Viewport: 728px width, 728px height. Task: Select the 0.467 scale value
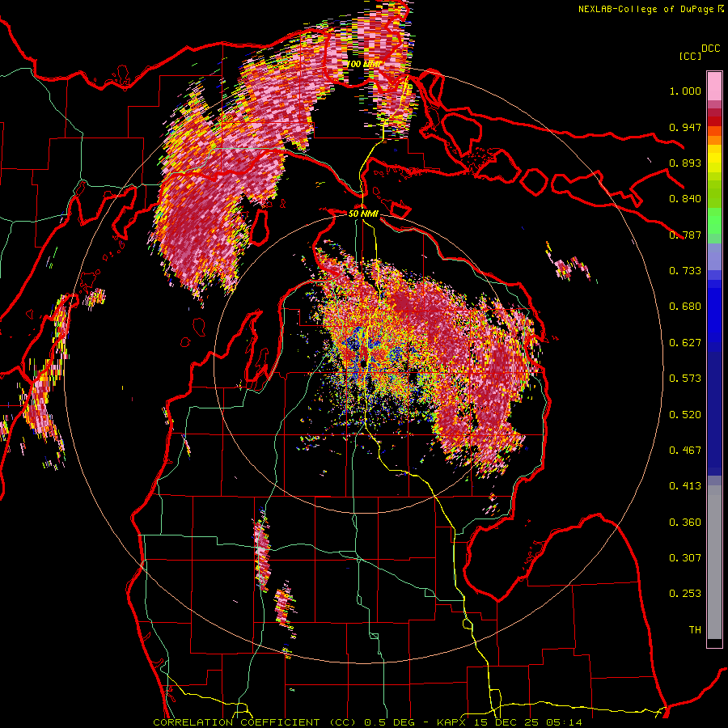(685, 451)
